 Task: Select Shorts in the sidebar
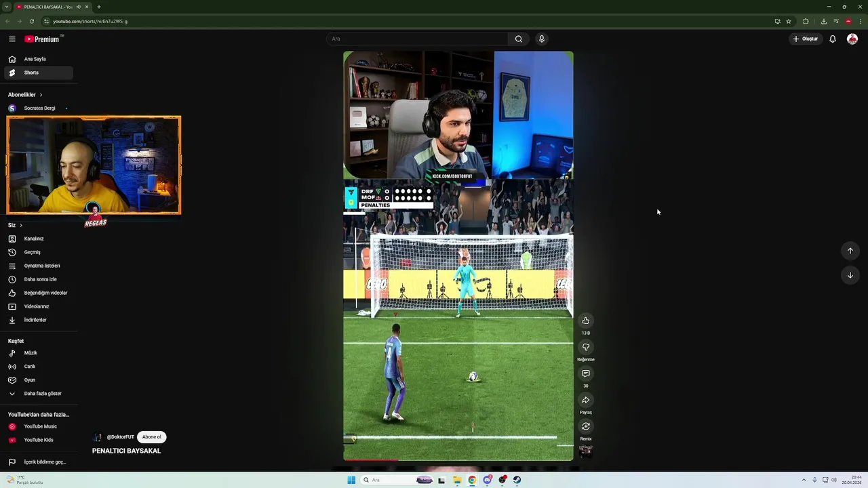(x=38, y=73)
